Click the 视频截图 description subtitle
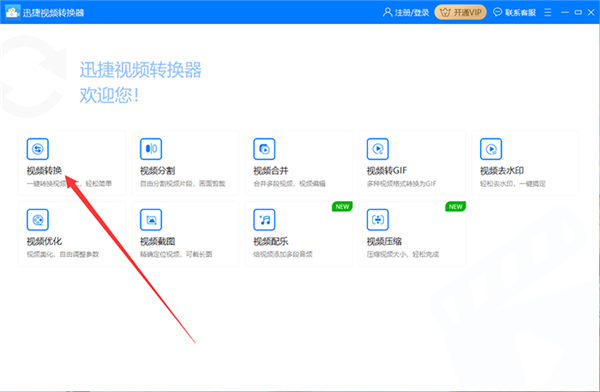 (x=176, y=254)
